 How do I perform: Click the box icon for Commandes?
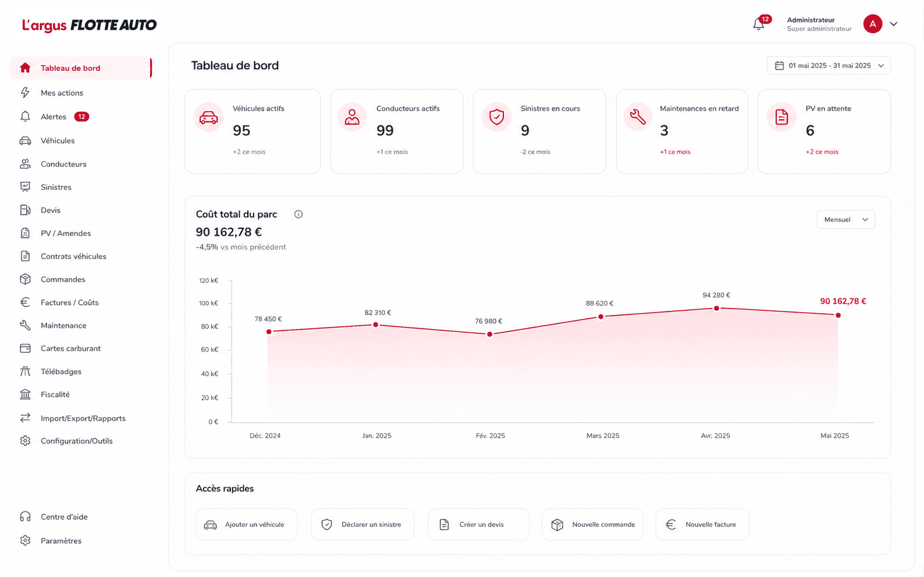[x=25, y=279]
